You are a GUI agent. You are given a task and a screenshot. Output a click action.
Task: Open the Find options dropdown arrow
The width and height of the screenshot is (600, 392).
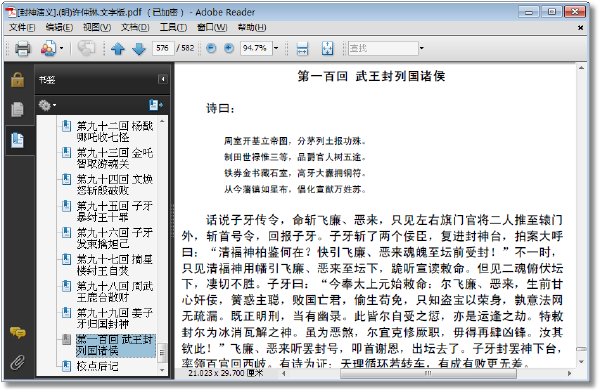point(422,48)
